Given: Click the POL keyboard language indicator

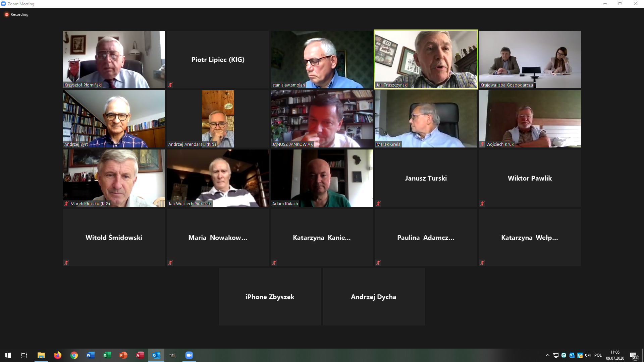Looking at the screenshot, I should 598,355.
